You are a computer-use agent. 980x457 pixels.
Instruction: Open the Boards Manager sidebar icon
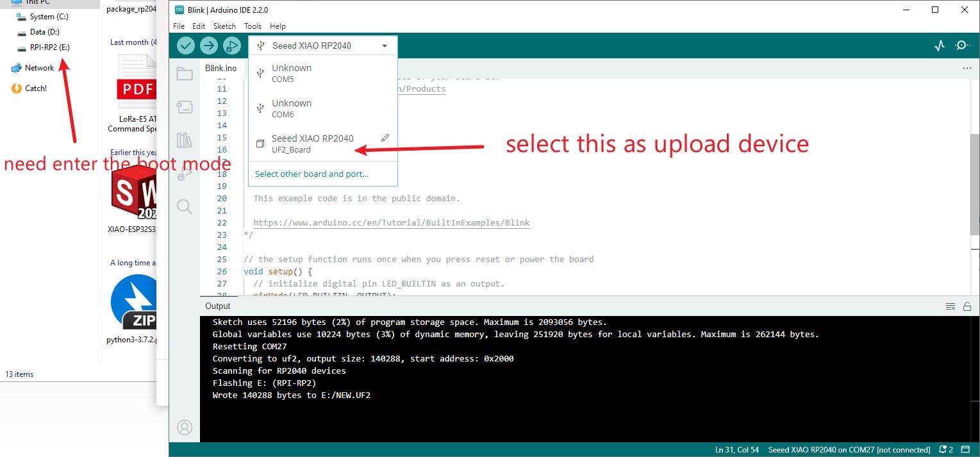coord(185,107)
